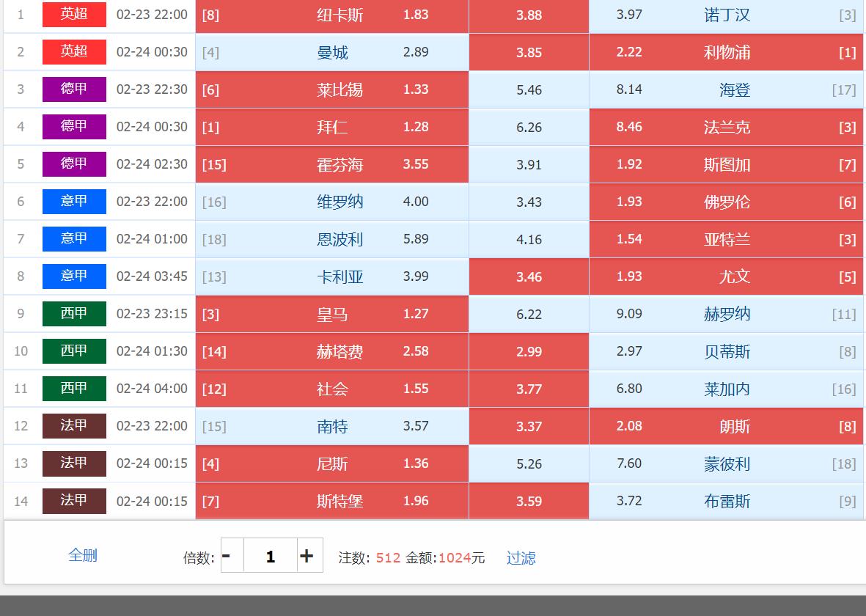Viewport: 866px width, 616px height.
Task: Pick 赫罗纳 away win at 9.09
Action: 726,314
